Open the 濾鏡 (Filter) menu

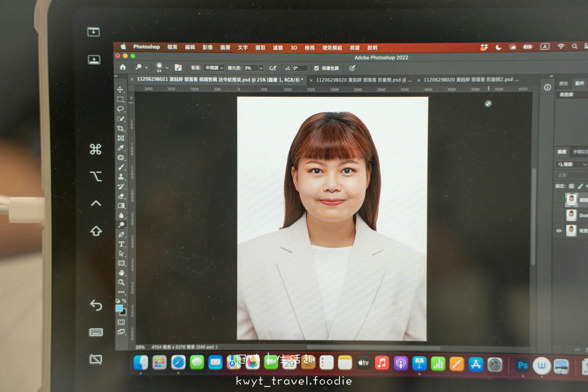(x=278, y=48)
